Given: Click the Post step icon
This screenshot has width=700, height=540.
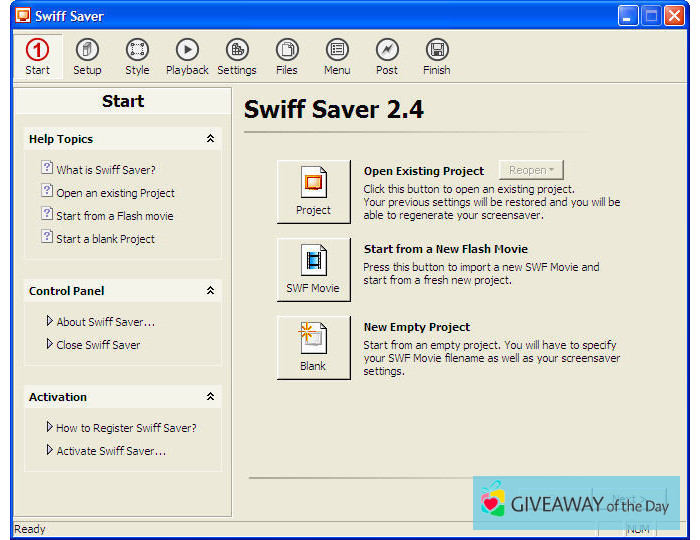Looking at the screenshot, I should coord(387,56).
